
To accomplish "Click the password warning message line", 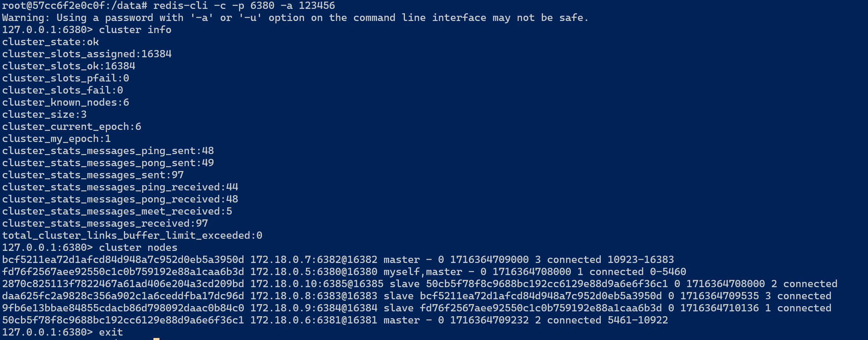I will coord(295,18).
